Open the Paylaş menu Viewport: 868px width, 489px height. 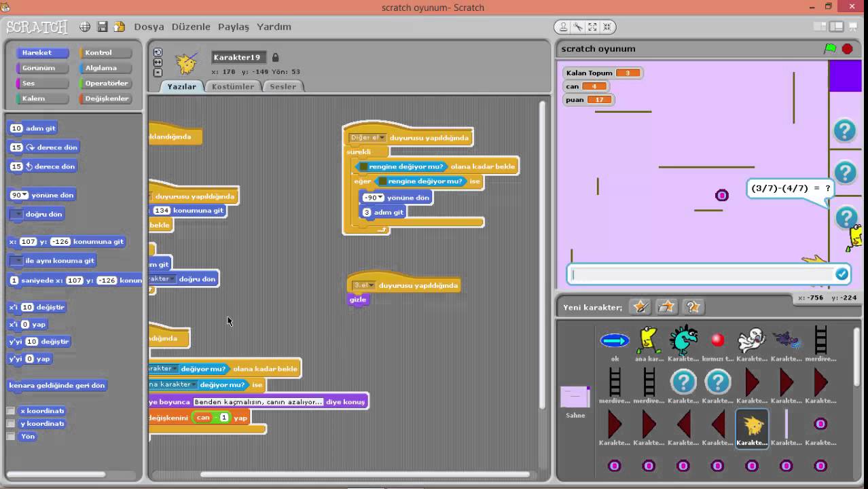pos(234,27)
